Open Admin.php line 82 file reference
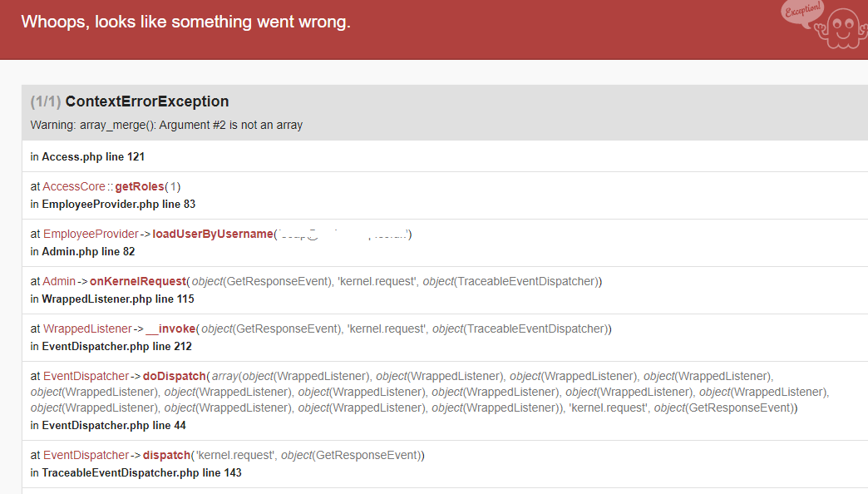The width and height of the screenshot is (868, 494). (88, 251)
